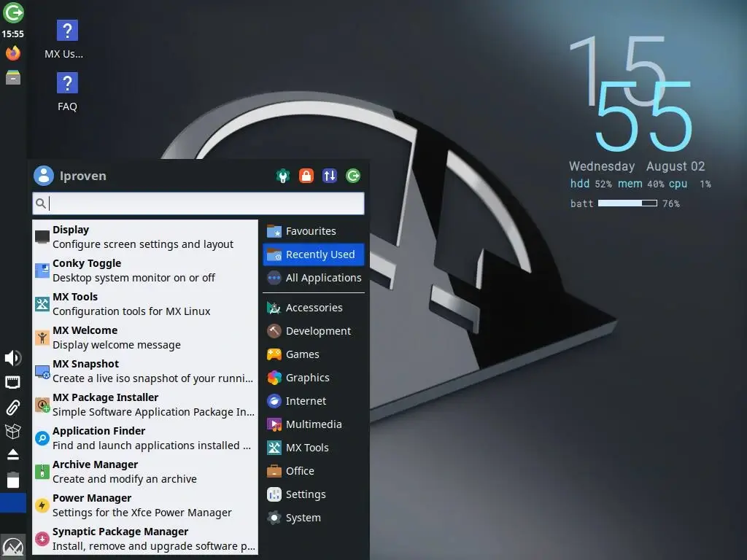
Task: Launch Application Finder
Action: click(x=145, y=438)
